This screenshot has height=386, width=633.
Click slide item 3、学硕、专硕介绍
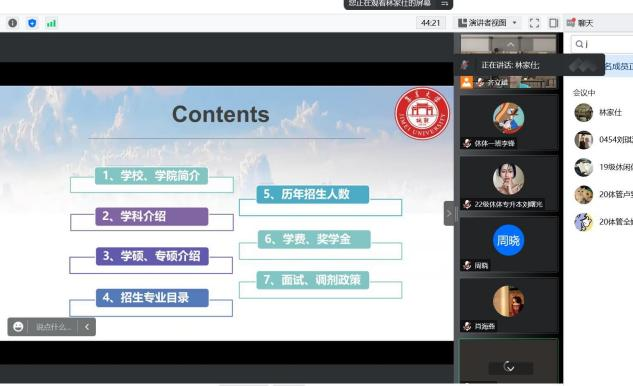coord(152,256)
